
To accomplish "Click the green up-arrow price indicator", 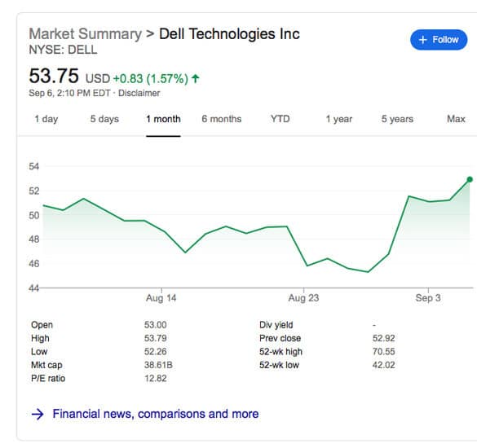I will coord(196,79).
